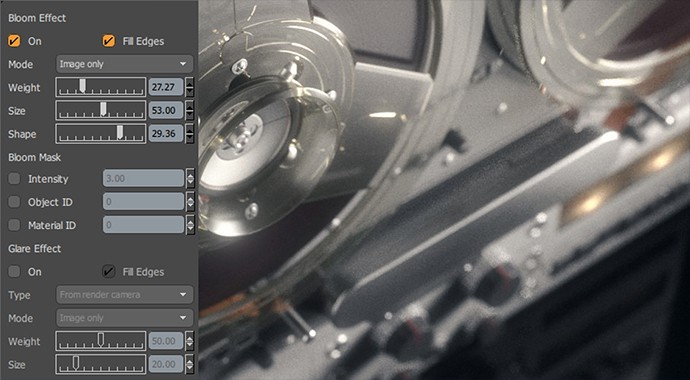Open Bloom Mode dropdown showing Image only

point(125,64)
